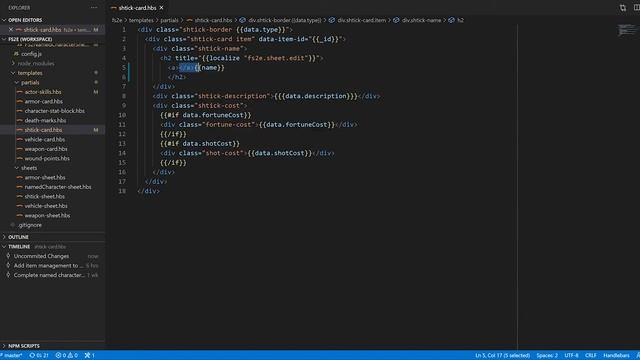Viewport: 640px width, 360px height.
Task: Click the Ln 5, Col 17 cursor position indicator
Action: 502,356
